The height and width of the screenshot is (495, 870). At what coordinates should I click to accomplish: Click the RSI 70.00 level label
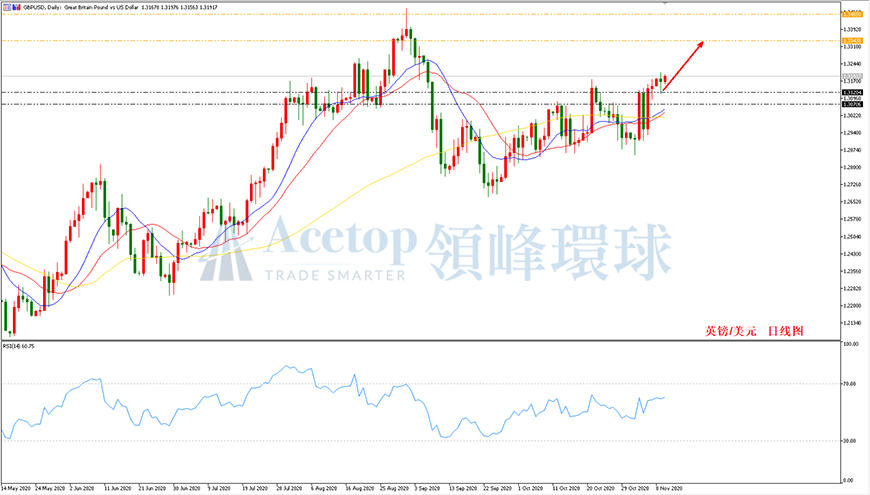[849, 383]
